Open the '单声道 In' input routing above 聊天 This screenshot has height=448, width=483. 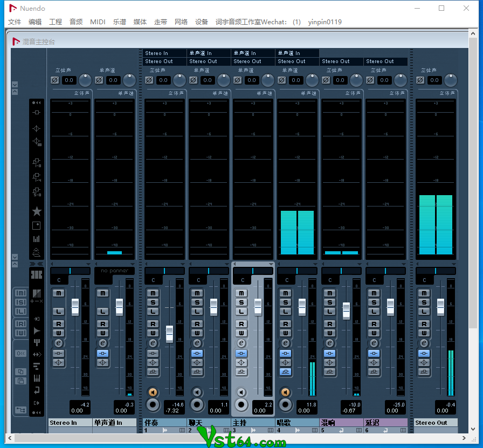coord(209,53)
